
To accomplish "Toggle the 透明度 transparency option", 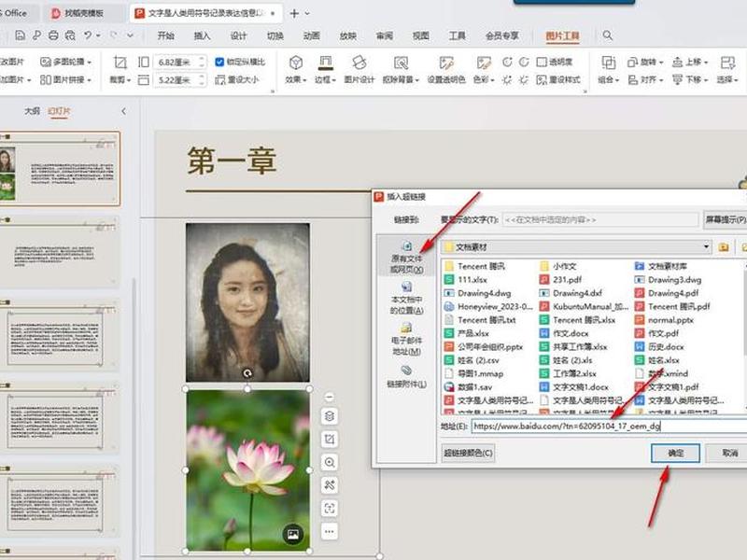I will pos(555,62).
